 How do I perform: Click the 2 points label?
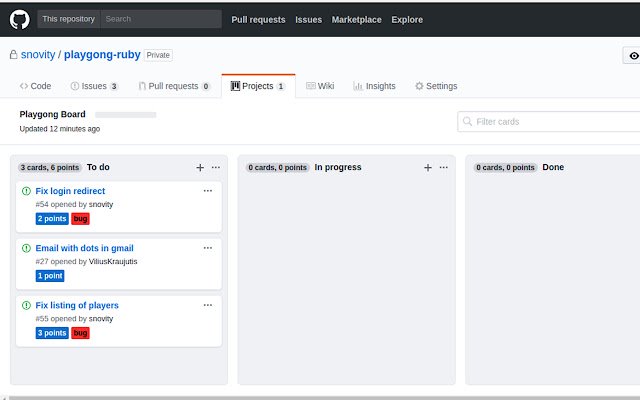52,219
